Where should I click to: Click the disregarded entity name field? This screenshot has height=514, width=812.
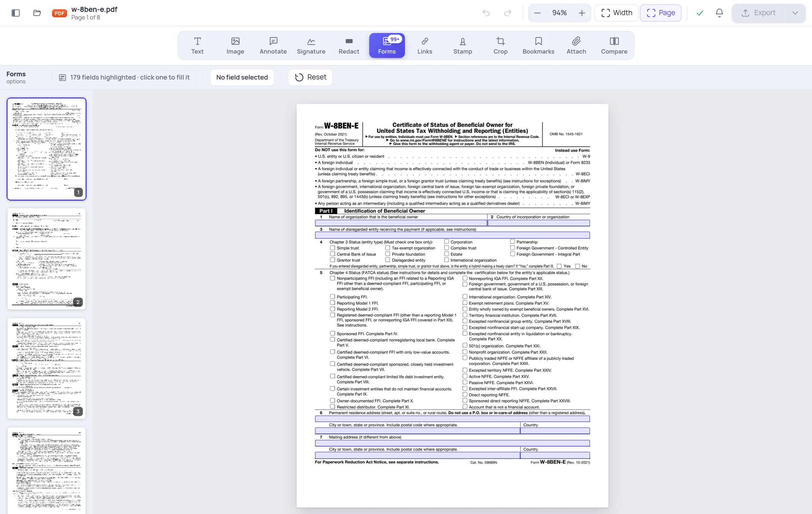click(452, 235)
